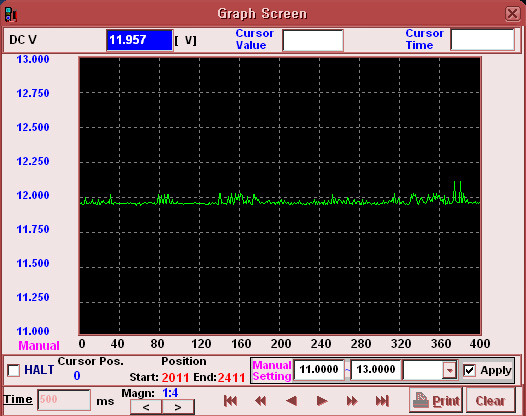The image size is (526, 416).
Task: Click the minimum range field showing 11.0000
Action: click(x=319, y=370)
